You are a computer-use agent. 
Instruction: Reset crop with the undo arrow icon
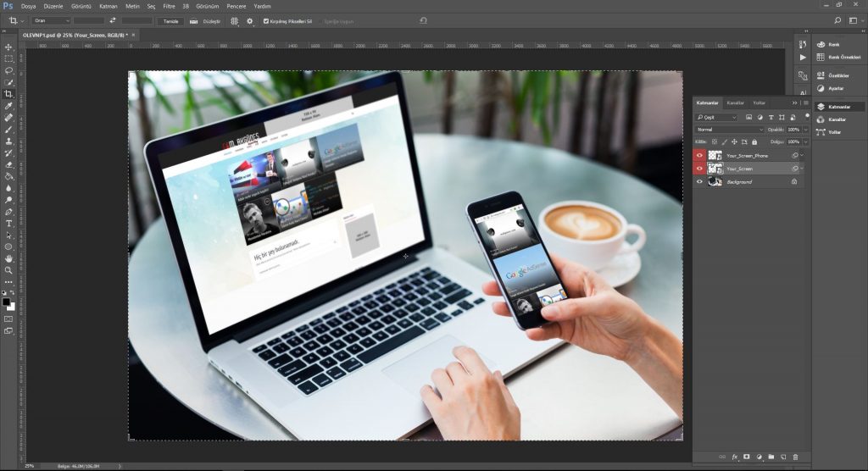(424, 20)
